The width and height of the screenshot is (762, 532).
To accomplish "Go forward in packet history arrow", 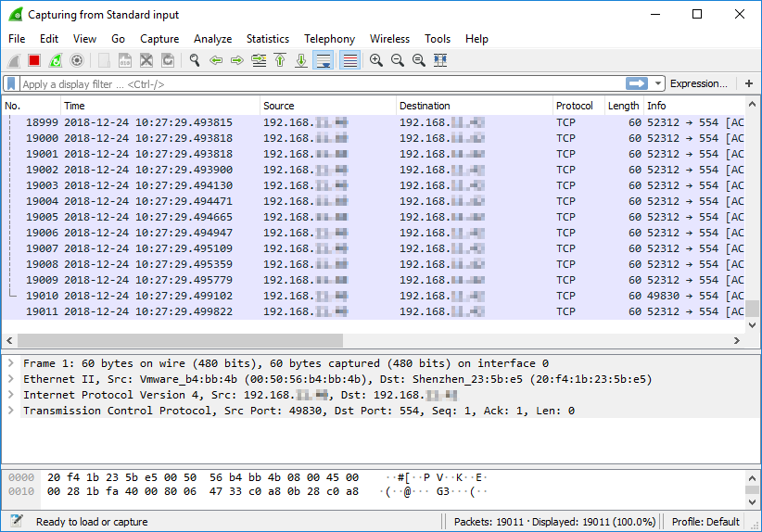I will 237,61.
